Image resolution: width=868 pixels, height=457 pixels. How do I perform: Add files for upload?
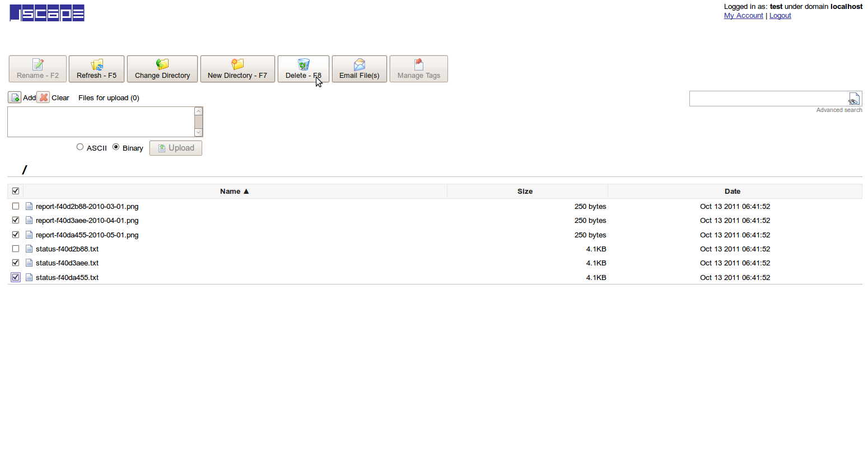click(x=15, y=97)
